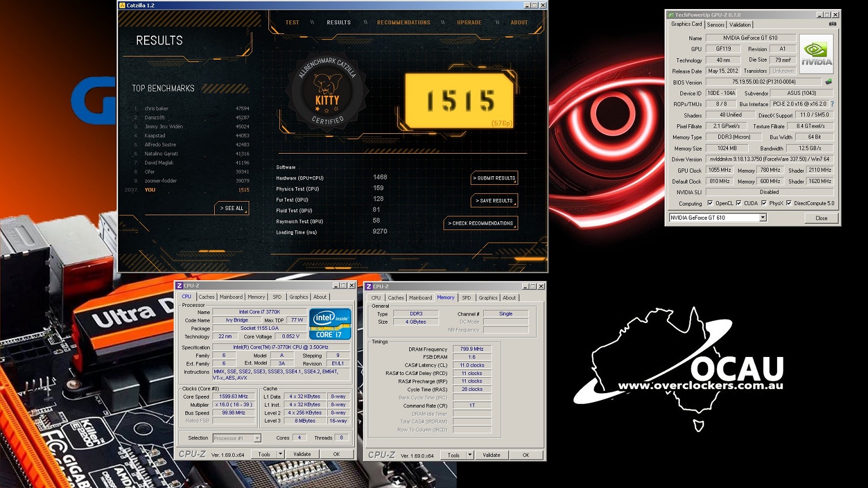
Task: Click the Catzilla 1.2 title bar icon
Action: 123,5
